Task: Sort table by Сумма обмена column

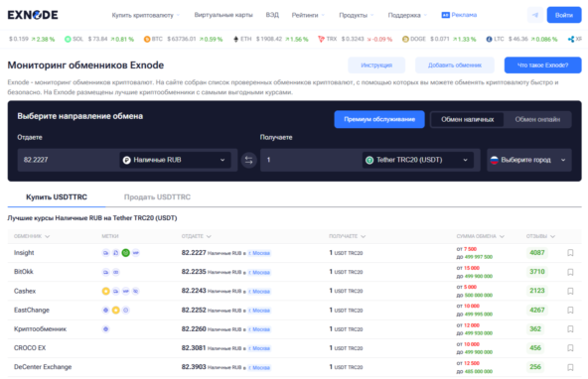Action: (x=481, y=236)
